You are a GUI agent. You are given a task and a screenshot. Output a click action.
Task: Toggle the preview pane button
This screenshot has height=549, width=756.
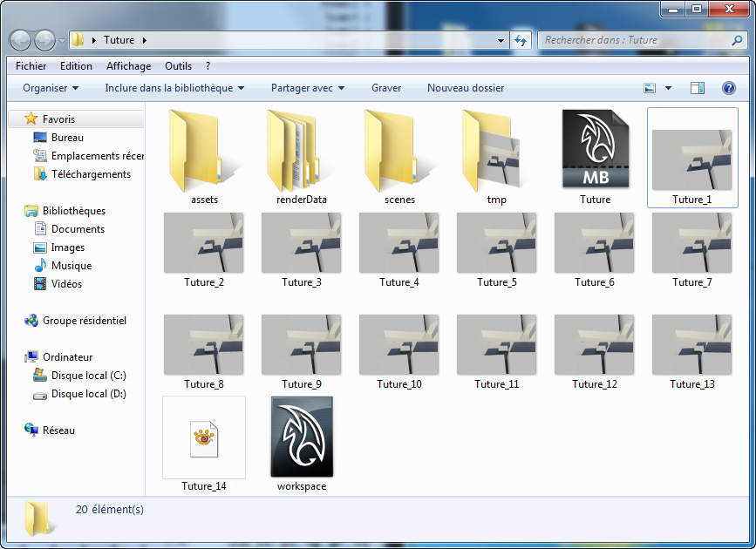click(x=698, y=88)
